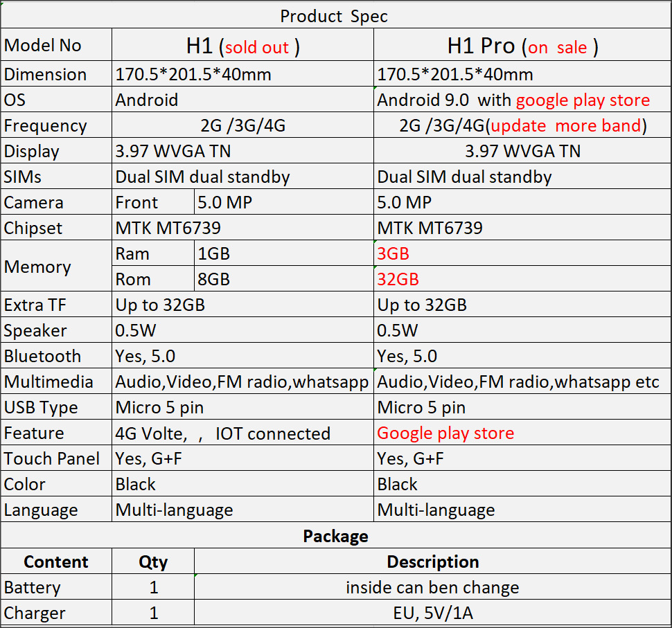672x628 pixels.
Task: Click the 'Extra TF' row label
Action: pos(56,305)
